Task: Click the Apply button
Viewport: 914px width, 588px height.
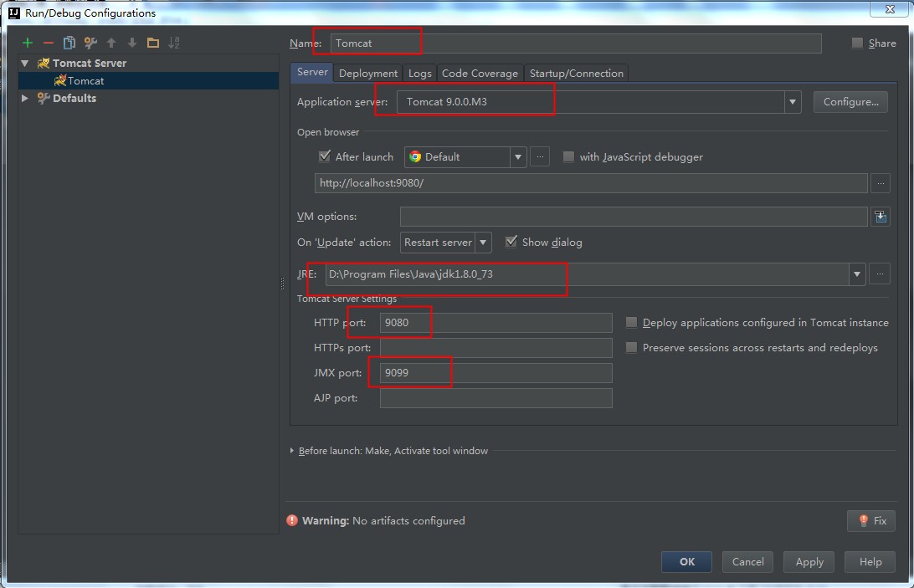Action: [x=809, y=562]
